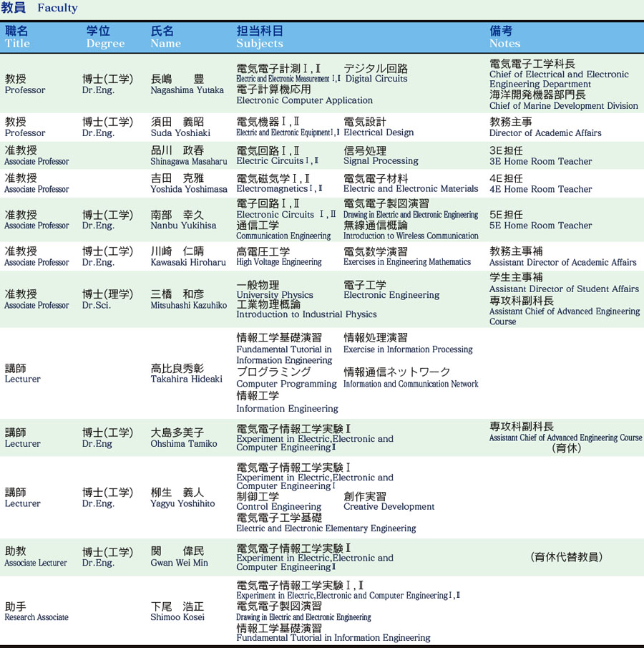Click 'Computer Programming' subject text
644x648 pixels.
pyautogui.click(x=286, y=384)
